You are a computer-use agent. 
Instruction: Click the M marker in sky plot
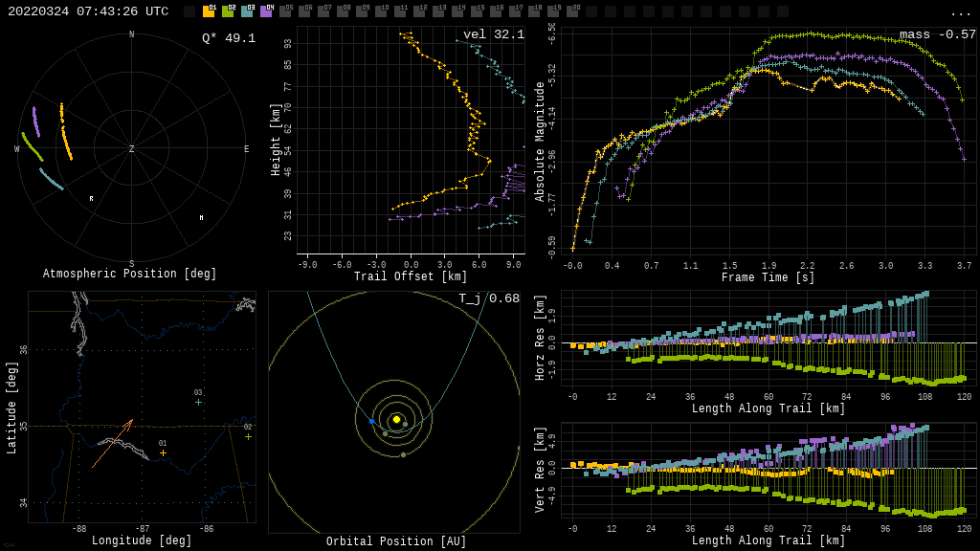(201, 218)
